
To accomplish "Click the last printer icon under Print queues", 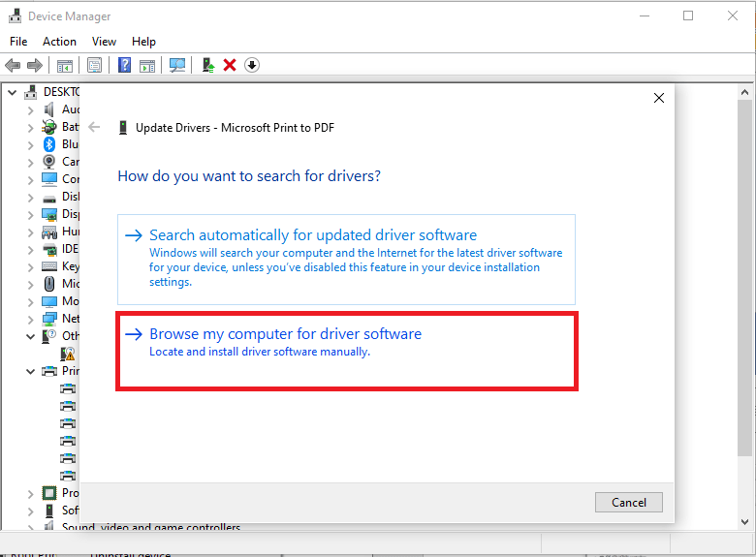I will click(68, 476).
